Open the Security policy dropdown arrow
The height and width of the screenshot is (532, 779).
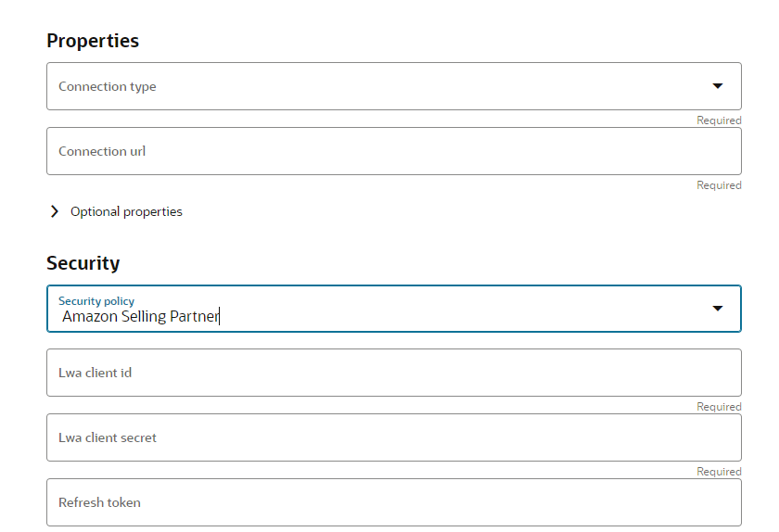(x=717, y=308)
